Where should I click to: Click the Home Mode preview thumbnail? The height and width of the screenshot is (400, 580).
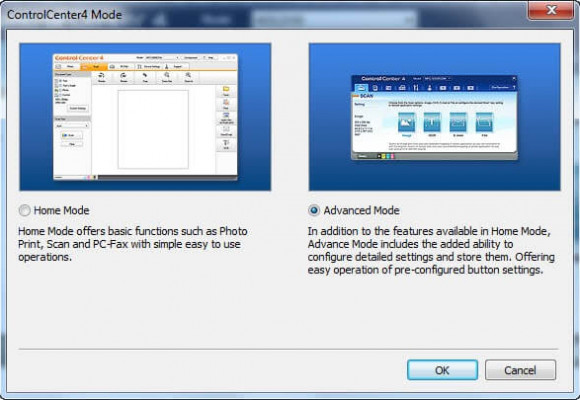coord(145,117)
